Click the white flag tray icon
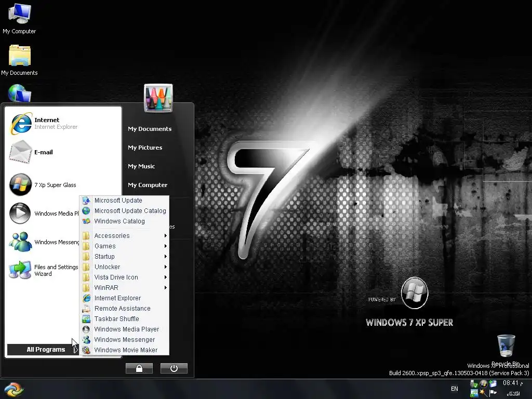The height and width of the screenshot is (399, 532). coord(493,393)
